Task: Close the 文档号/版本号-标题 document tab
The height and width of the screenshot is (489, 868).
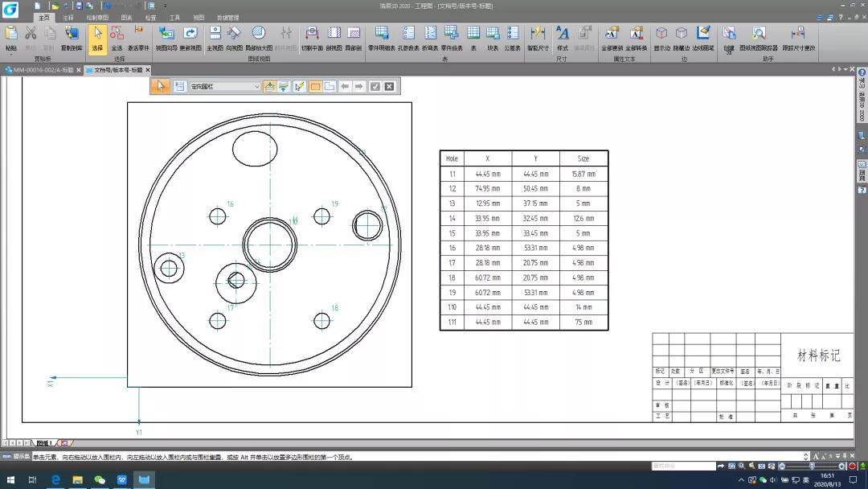Action: pyautogui.click(x=148, y=70)
